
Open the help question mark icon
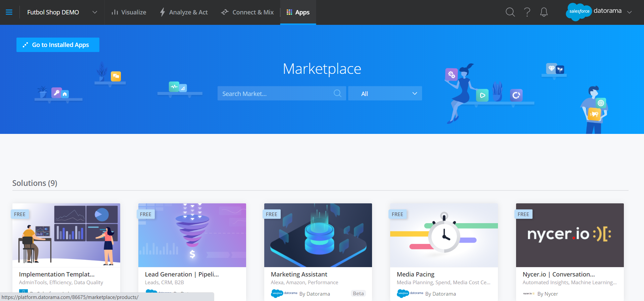coord(527,12)
